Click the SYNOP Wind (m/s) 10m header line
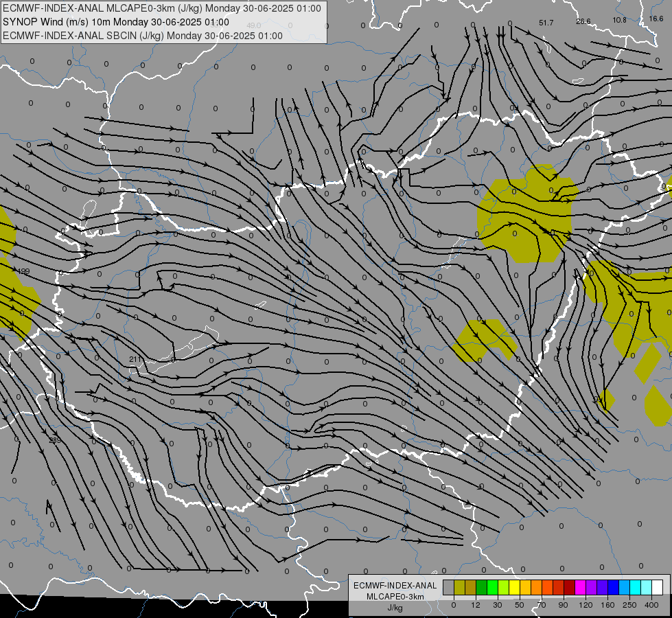The height and width of the screenshot is (618, 672). pos(116,22)
